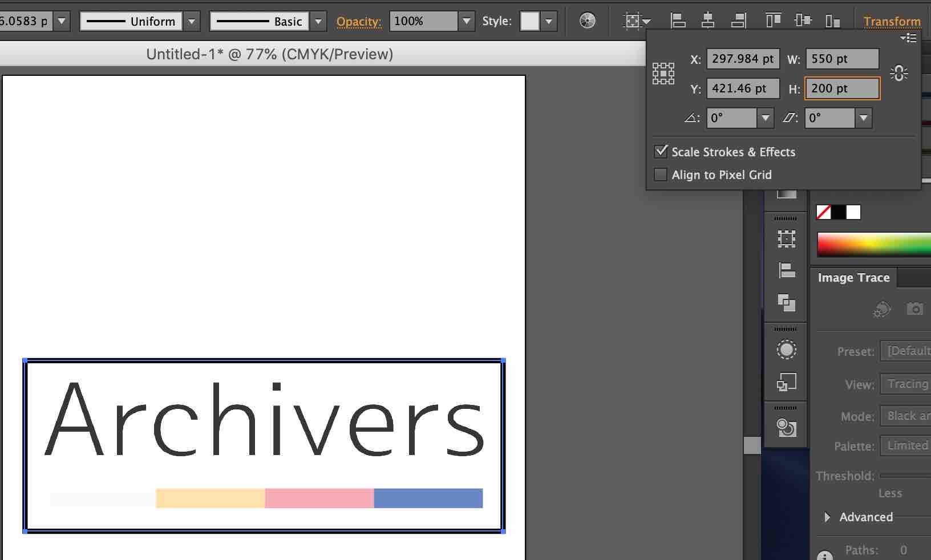Open the Gradient panel icon in dock
931x560 pixels.
point(787,194)
